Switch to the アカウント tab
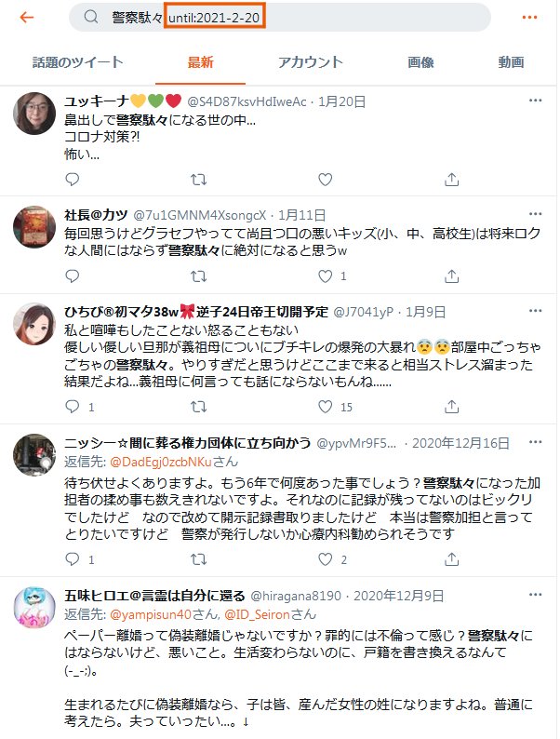560x739 pixels. tap(310, 62)
